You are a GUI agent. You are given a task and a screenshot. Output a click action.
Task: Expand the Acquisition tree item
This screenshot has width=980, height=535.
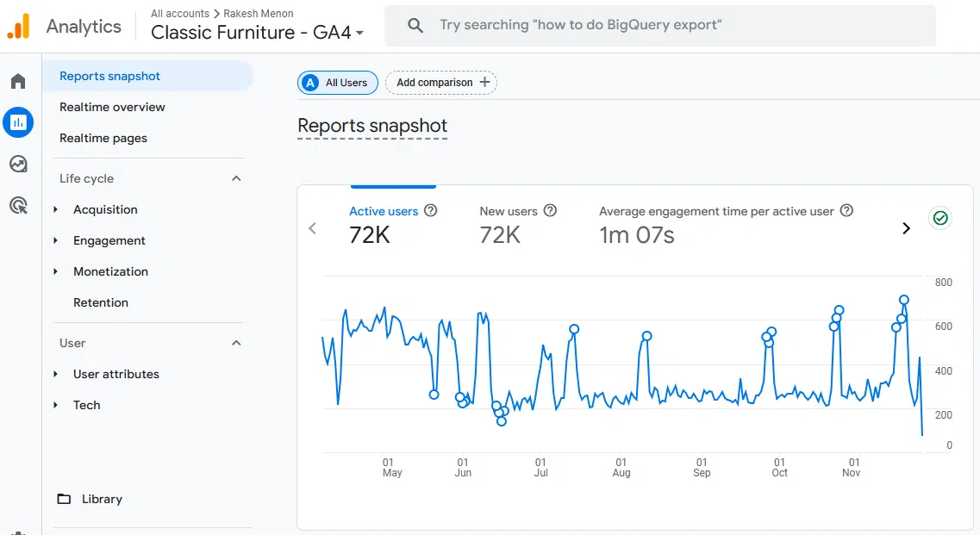click(56, 209)
